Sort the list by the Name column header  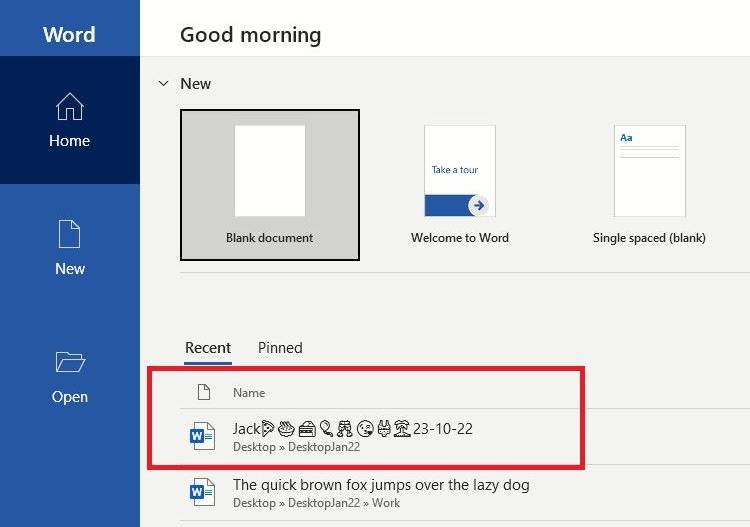point(249,393)
